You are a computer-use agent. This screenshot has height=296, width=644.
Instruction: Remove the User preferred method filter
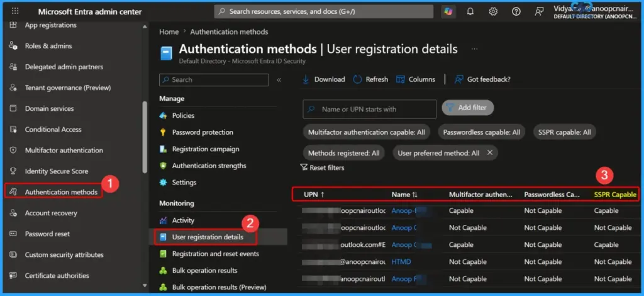click(x=489, y=152)
